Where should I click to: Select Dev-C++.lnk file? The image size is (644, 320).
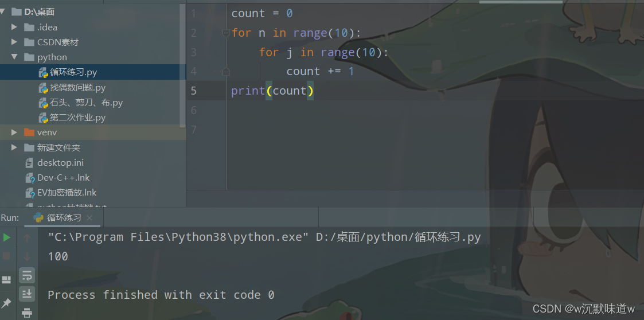[63, 177]
